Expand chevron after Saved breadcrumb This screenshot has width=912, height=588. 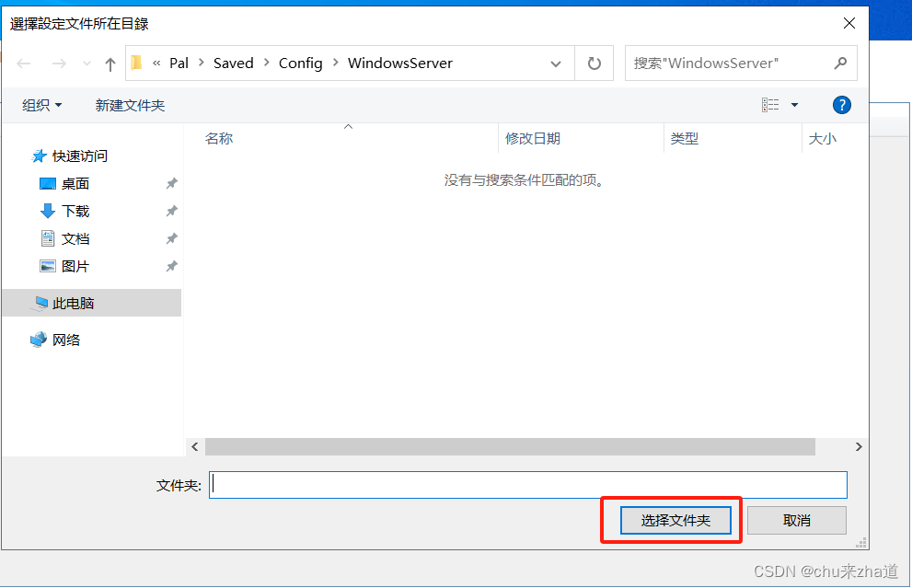tap(266, 63)
